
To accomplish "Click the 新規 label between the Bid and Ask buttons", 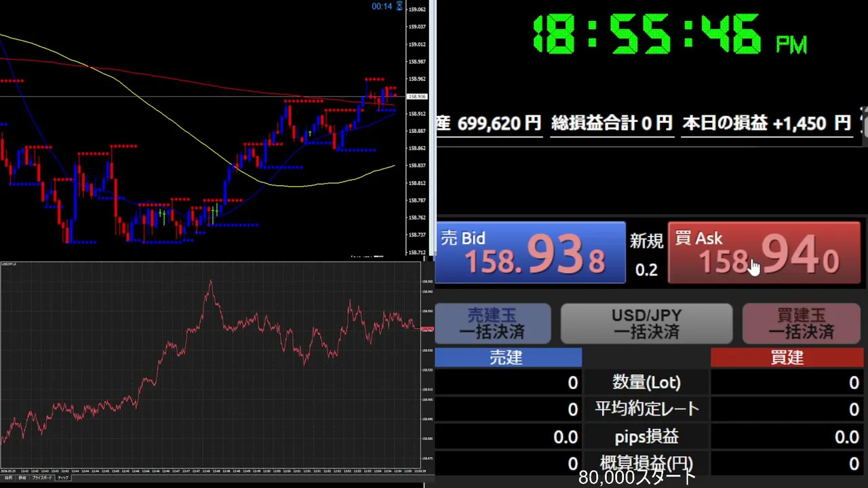I will pos(646,241).
